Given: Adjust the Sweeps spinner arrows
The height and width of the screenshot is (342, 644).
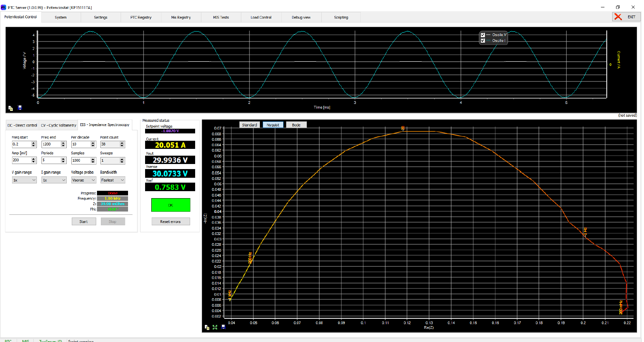Looking at the screenshot, I should (x=122, y=160).
